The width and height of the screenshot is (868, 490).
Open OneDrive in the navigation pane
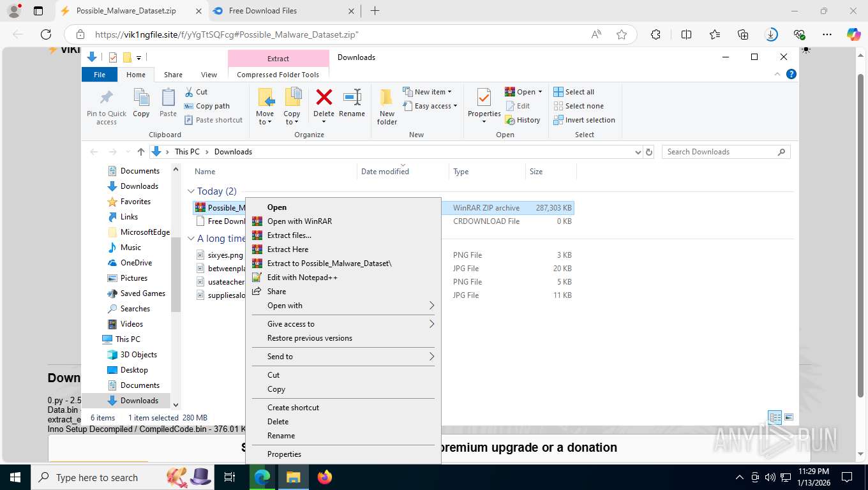click(136, 263)
